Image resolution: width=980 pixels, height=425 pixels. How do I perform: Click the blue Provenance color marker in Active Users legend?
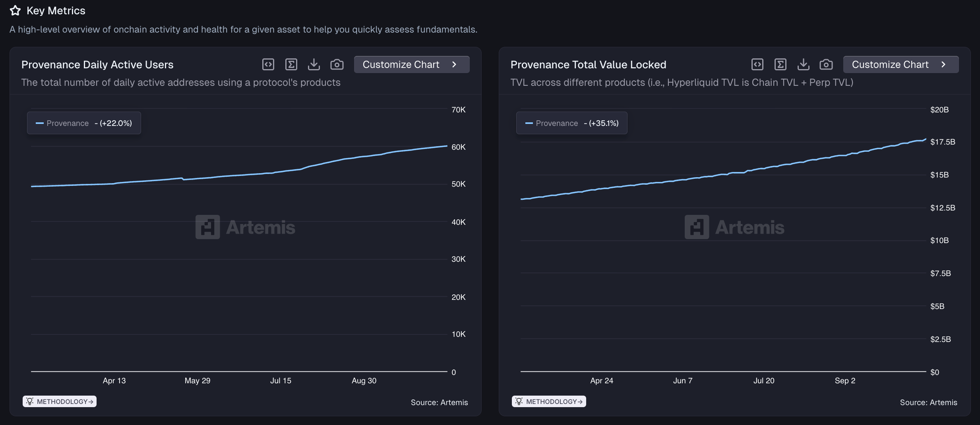pyautogui.click(x=39, y=123)
